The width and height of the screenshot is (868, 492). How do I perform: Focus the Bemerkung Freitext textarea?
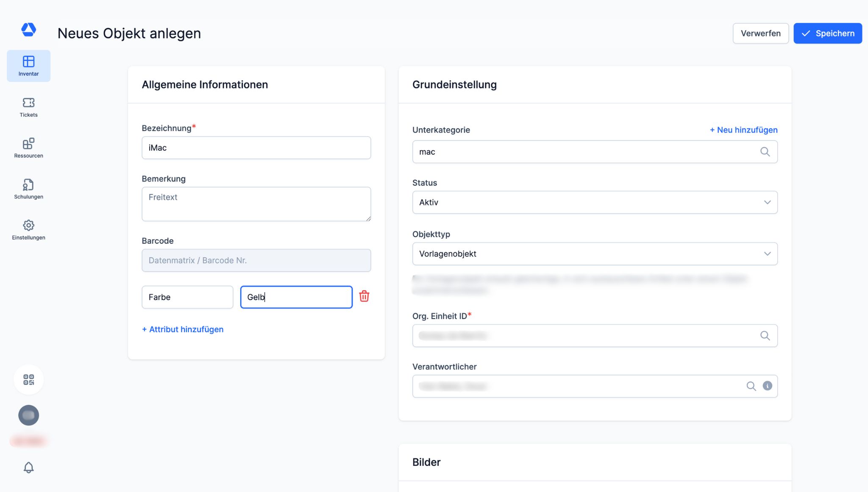[x=256, y=204]
